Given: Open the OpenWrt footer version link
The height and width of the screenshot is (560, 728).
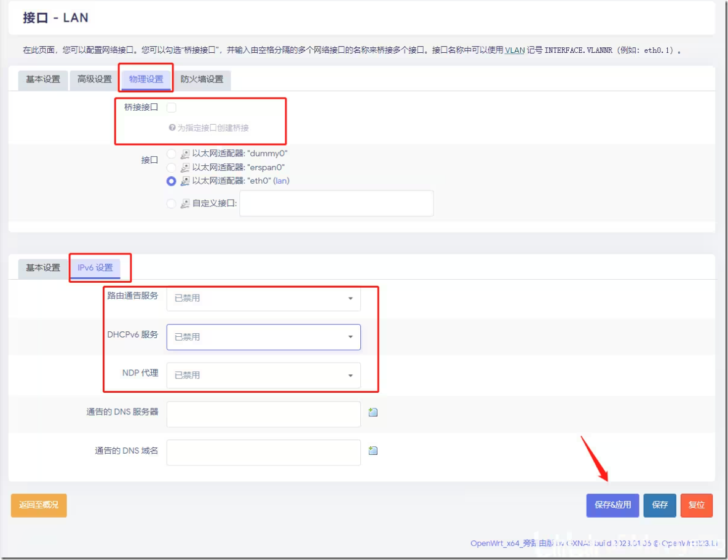Looking at the screenshot, I should [594, 543].
